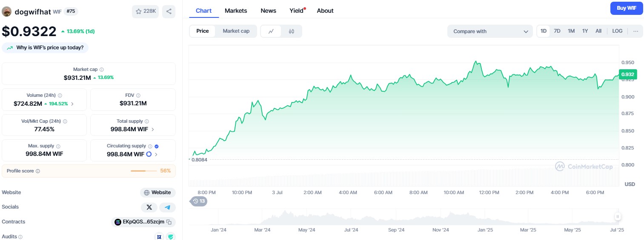Click the three-dots more chart options
The height and width of the screenshot is (240, 644).
635,31
